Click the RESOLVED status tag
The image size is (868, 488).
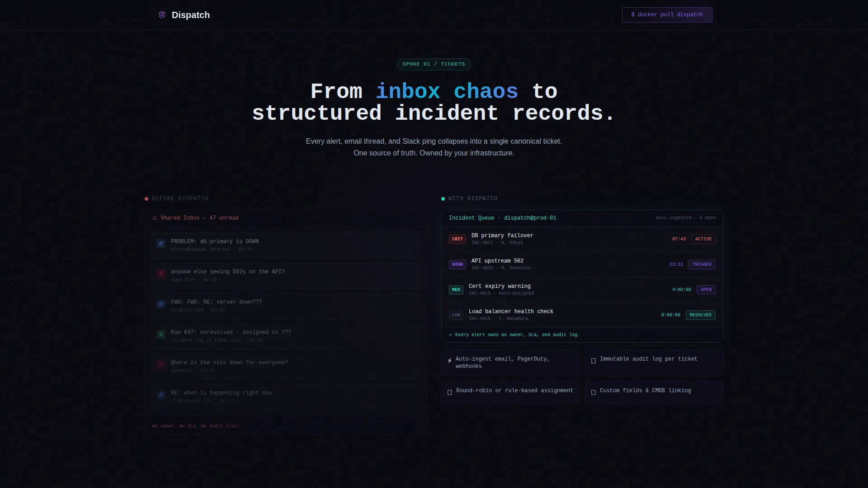pos(700,315)
